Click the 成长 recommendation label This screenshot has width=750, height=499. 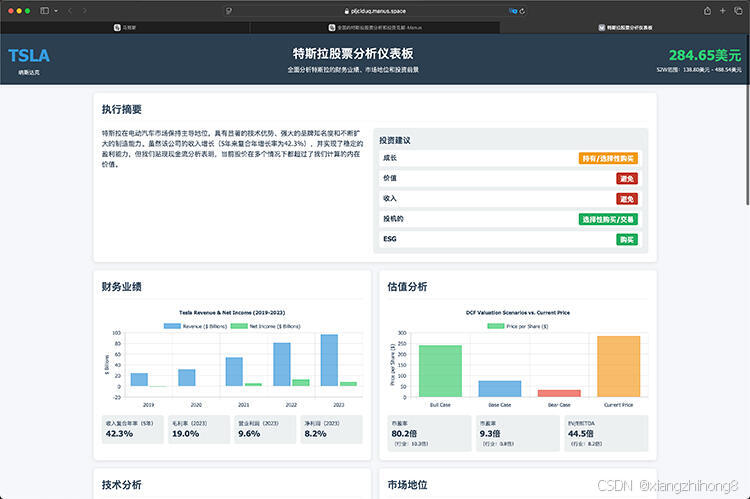[390, 158]
